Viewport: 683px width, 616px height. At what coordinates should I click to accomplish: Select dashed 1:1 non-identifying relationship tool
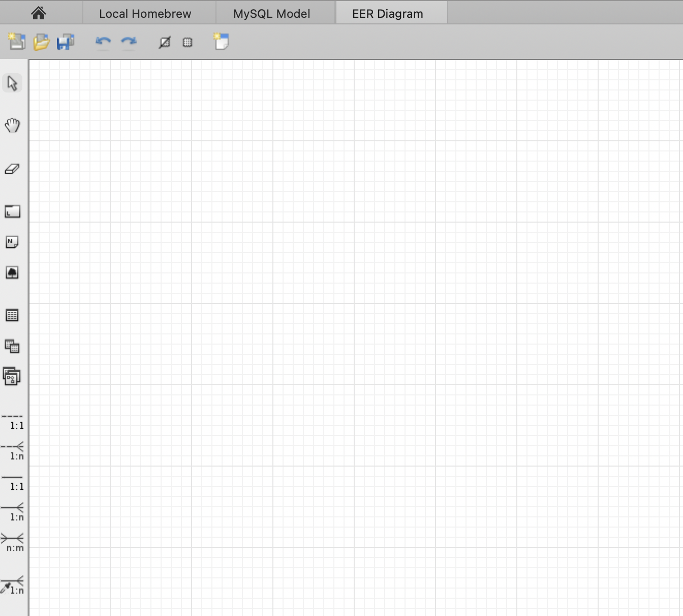click(13, 421)
